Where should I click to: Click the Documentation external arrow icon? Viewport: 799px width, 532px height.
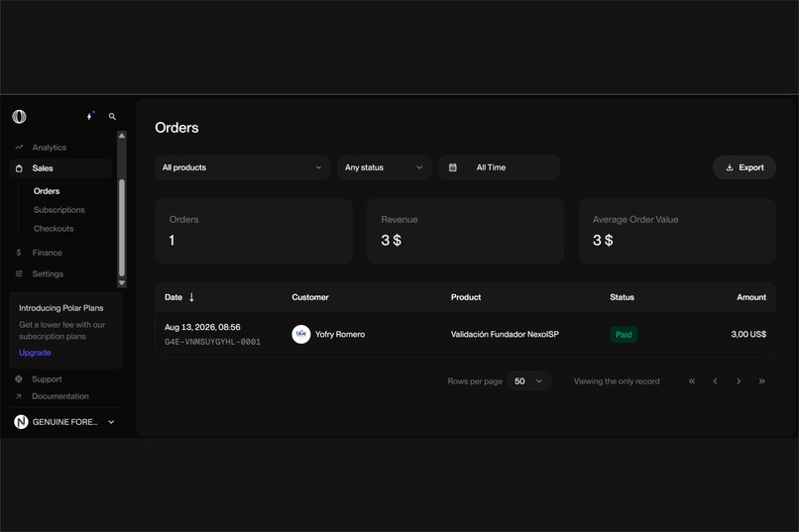19,396
